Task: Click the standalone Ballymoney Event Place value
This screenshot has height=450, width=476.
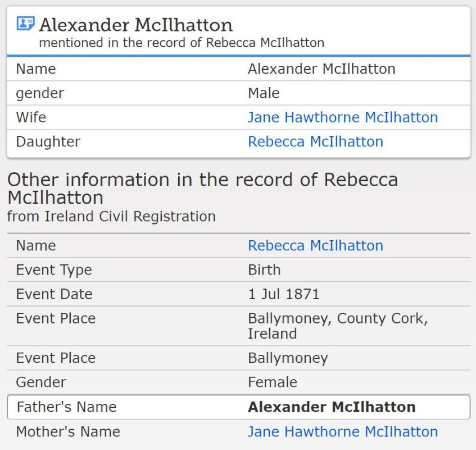Action: [x=288, y=358]
